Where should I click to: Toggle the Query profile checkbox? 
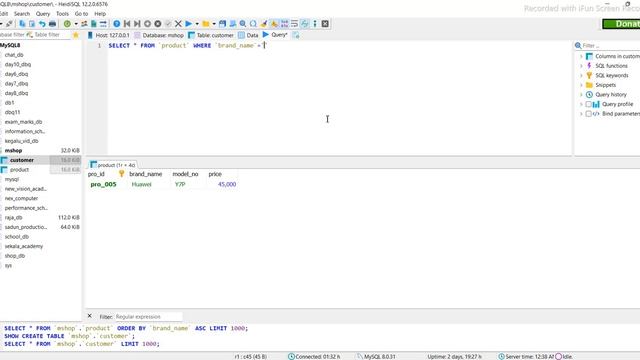pos(588,104)
